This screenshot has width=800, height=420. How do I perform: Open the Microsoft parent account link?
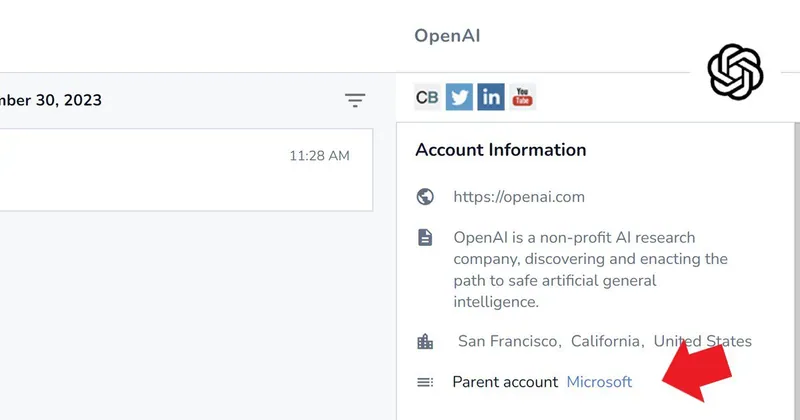tap(599, 382)
